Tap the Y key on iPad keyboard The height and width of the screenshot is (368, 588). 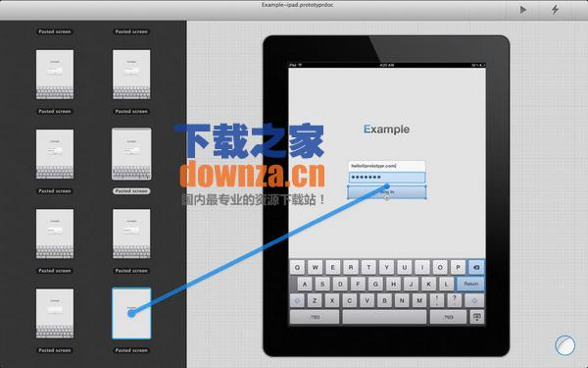387,267
